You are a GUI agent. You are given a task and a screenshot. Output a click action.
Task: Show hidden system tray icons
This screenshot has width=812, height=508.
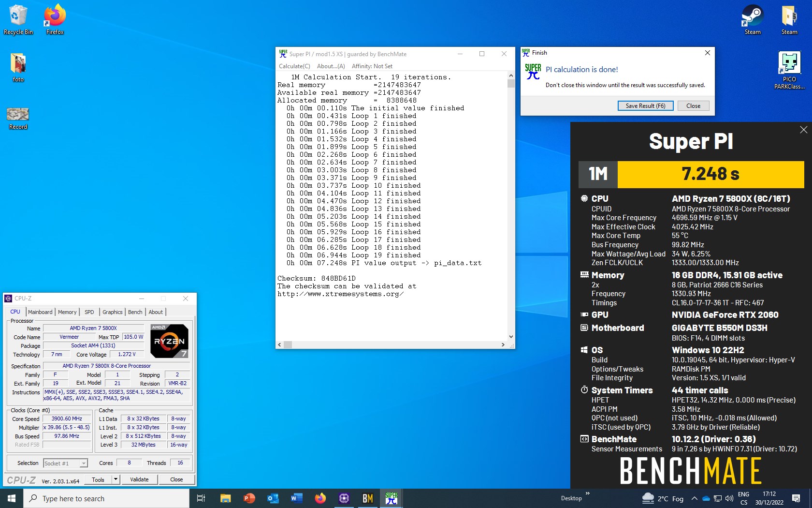[694, 498]
